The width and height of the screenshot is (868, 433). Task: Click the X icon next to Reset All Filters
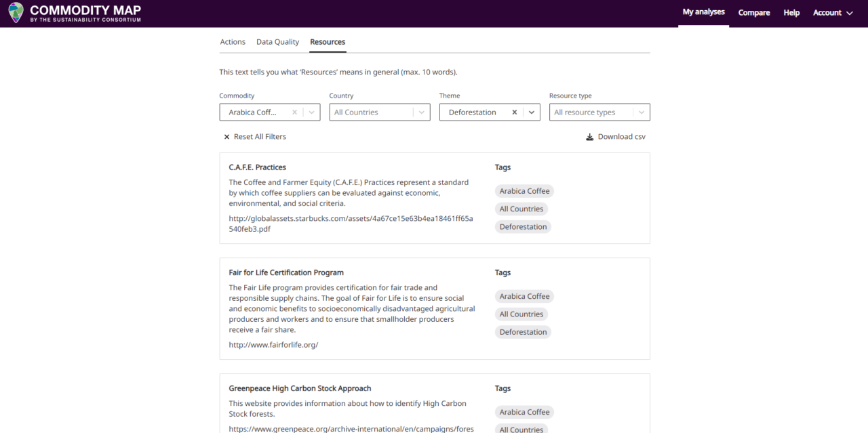[x=226, y=136]
